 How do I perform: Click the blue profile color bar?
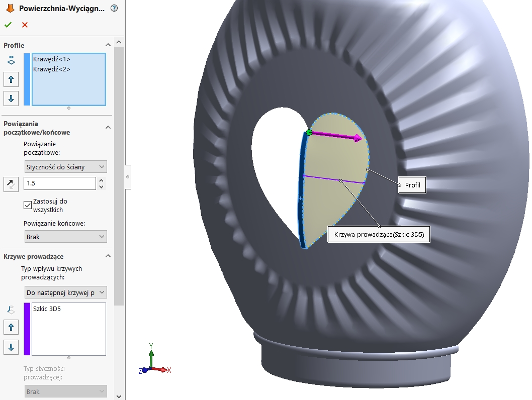(27, 79)
